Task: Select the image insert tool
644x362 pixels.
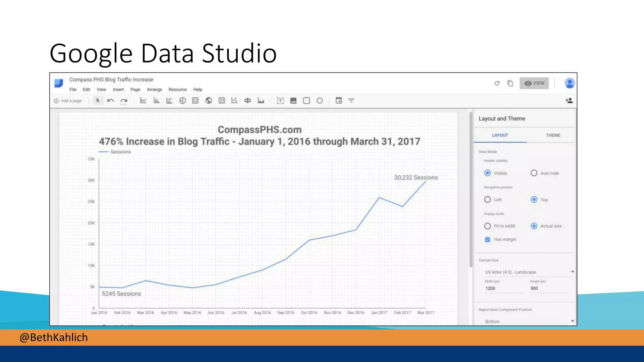Action: point(293,101)
